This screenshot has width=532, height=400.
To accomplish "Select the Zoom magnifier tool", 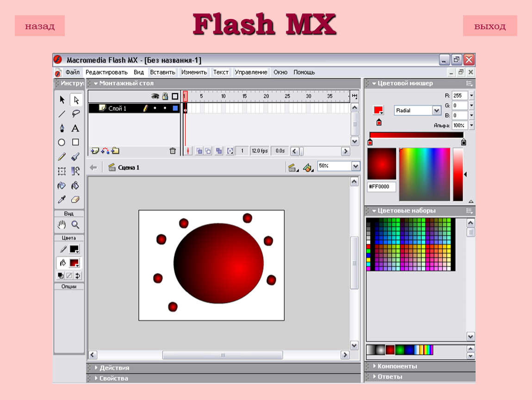I will pos(75,225).
